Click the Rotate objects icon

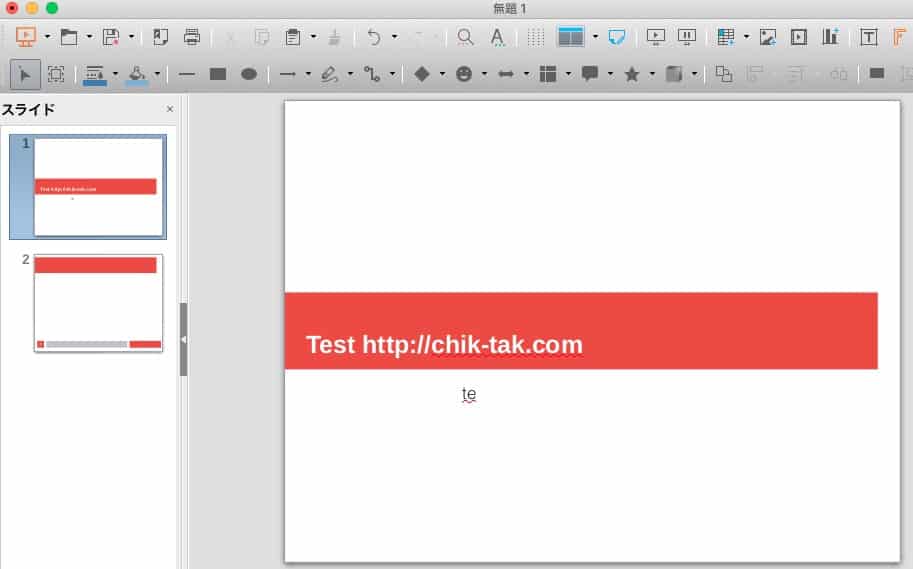[724, 74]
